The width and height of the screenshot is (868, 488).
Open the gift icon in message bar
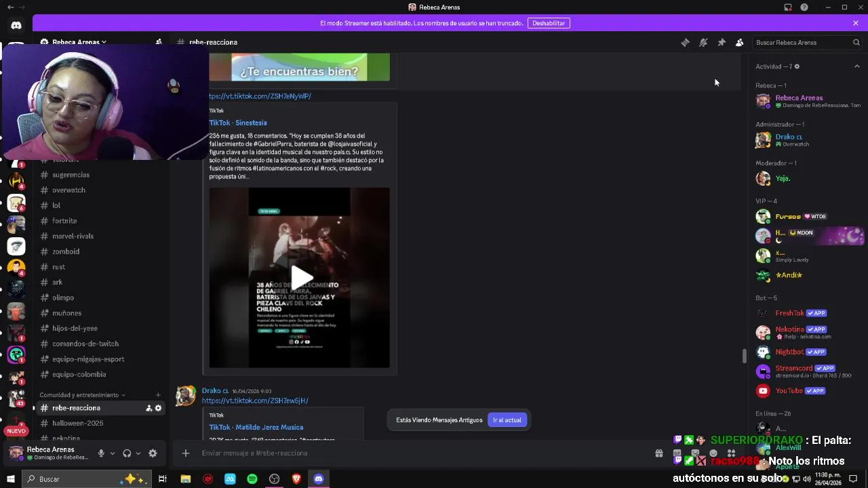click(x=658, y=453)
